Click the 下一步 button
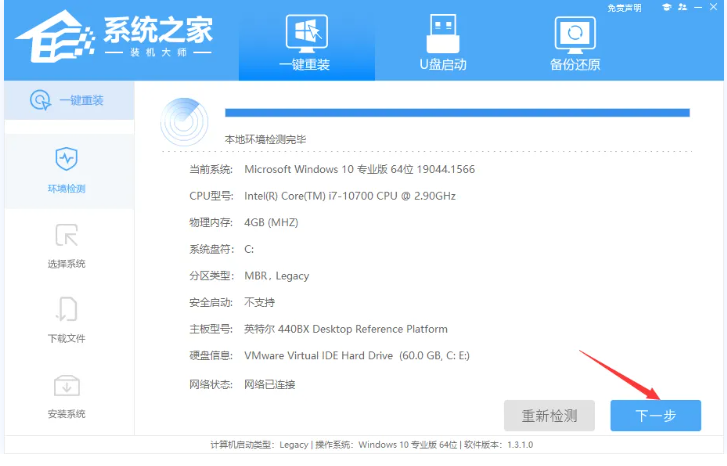Screen dimensions: 727x466 click(655, 415)
